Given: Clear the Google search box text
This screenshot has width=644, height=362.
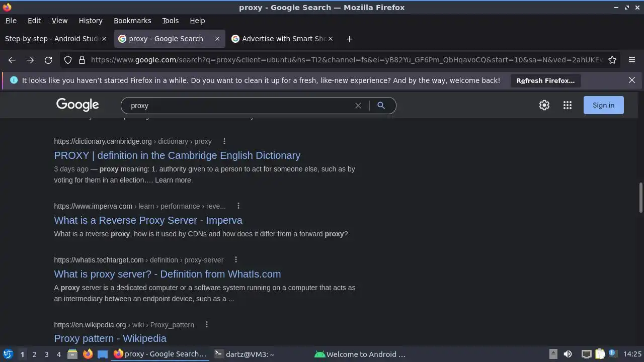Looking at the screenshot, I should [x=358, y=106].
